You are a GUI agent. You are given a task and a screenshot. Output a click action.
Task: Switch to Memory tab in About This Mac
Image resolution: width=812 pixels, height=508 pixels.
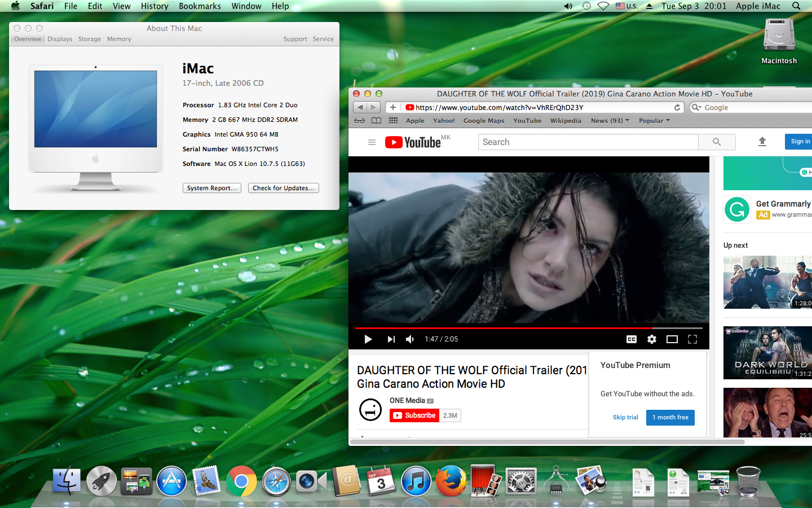point(119,39)
